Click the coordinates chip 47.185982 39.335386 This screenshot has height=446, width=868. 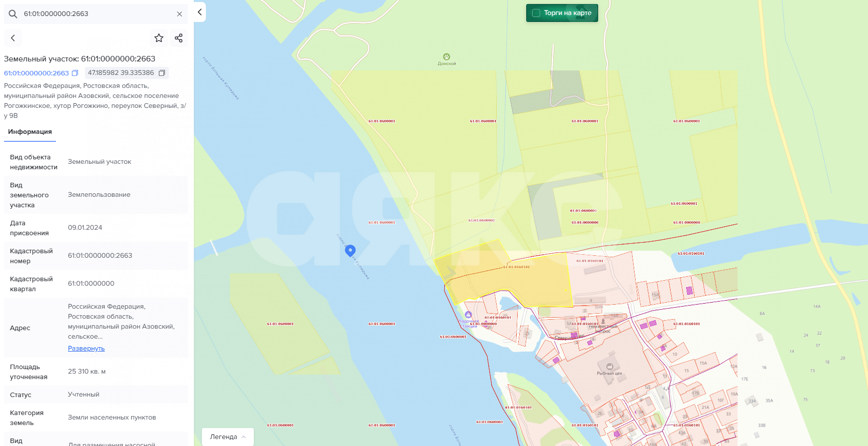coord(121,73)
